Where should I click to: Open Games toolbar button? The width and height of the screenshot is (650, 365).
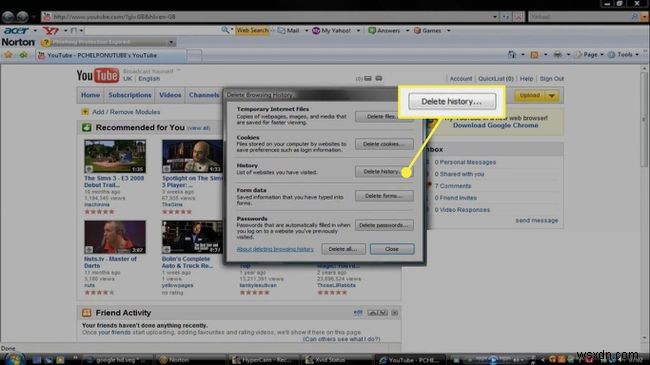click(x=427, y=31)
